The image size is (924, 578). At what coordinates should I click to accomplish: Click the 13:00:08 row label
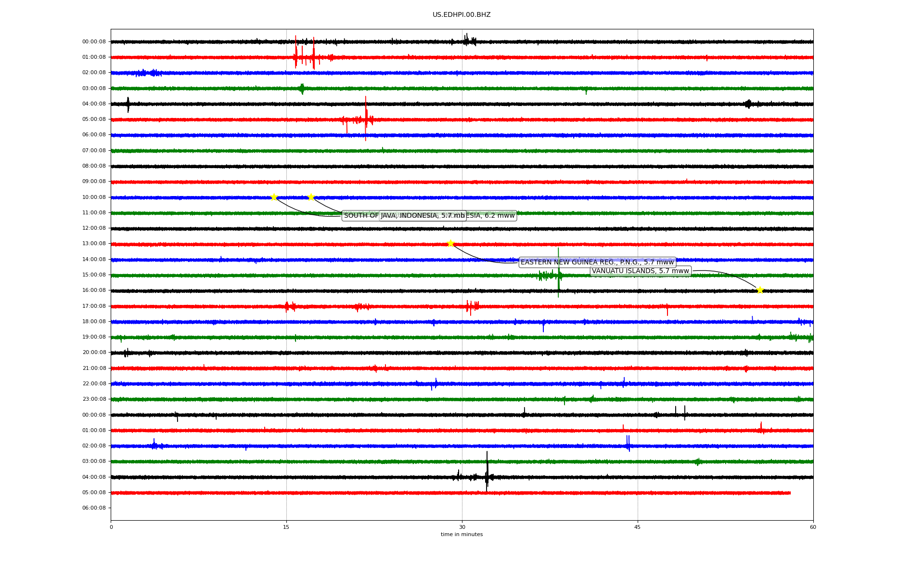tap(94, 244)
